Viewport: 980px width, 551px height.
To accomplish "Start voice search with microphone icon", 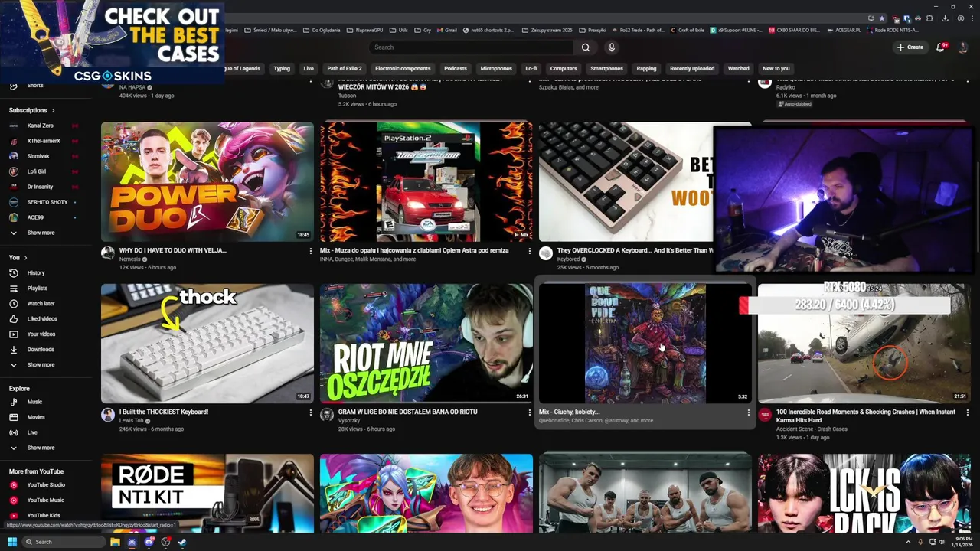I will tap(611, 47).
